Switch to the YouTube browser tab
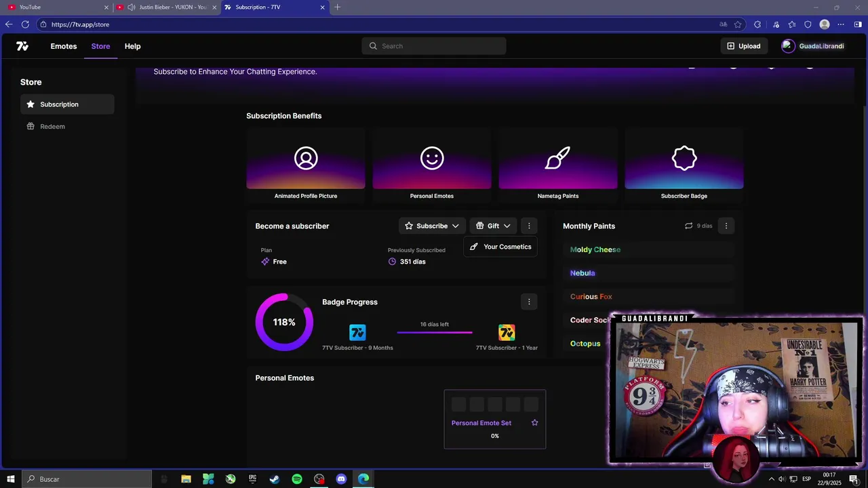This screenshot has width=868, height=488. pyautogui.click(x=58, y=7)
